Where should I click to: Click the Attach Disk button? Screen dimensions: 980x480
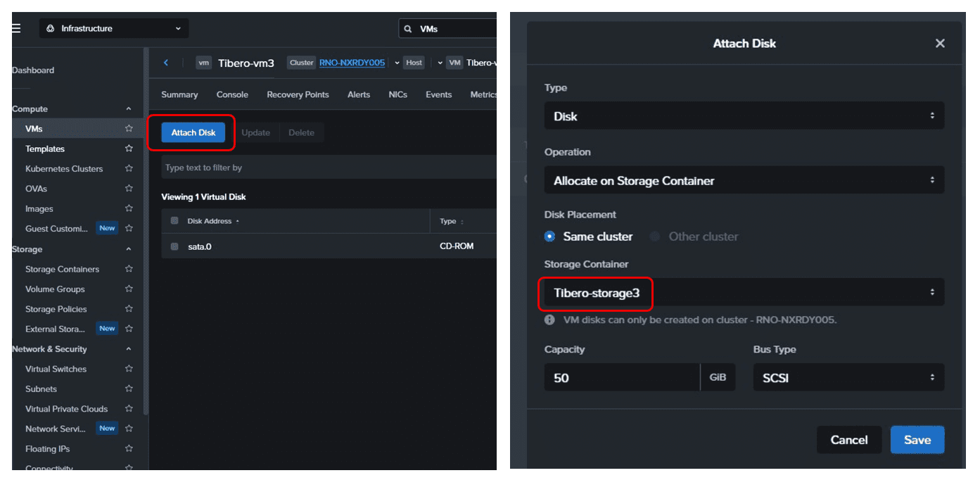point(193,132)
